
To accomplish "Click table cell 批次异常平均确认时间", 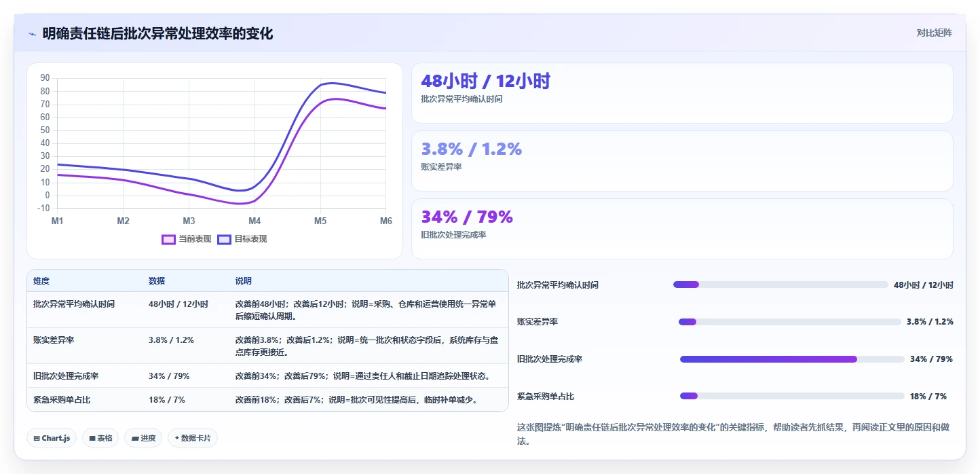I will (x=74, y=304).
